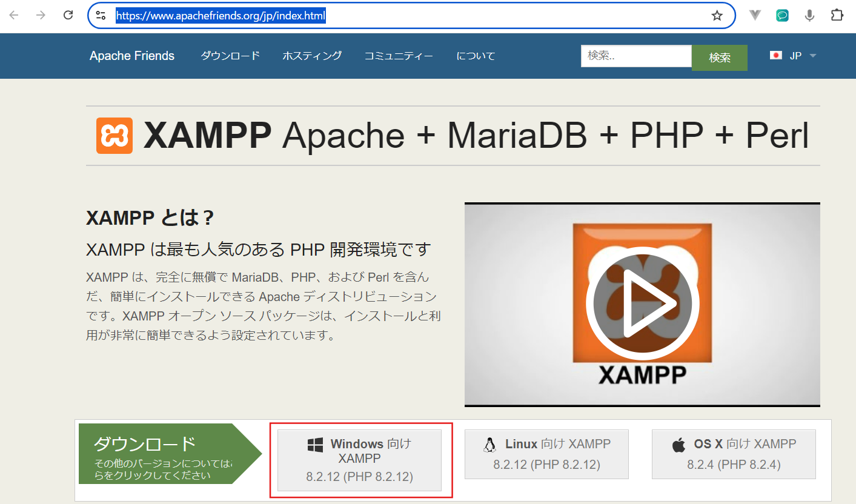Bookmark this page with the star icon
Viewport: 856px width, 504px height.
[717, 16]
